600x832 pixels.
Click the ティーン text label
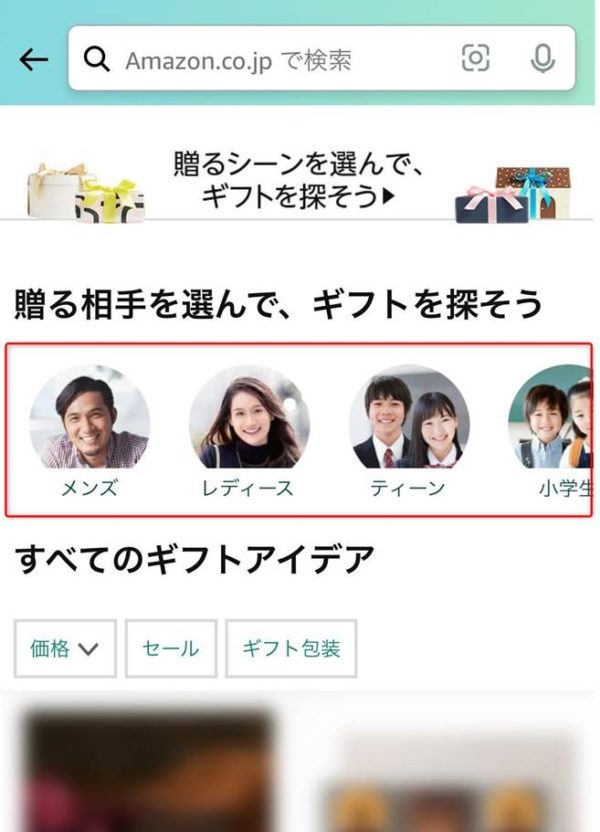pyautogui.click(x=407, y=488)
